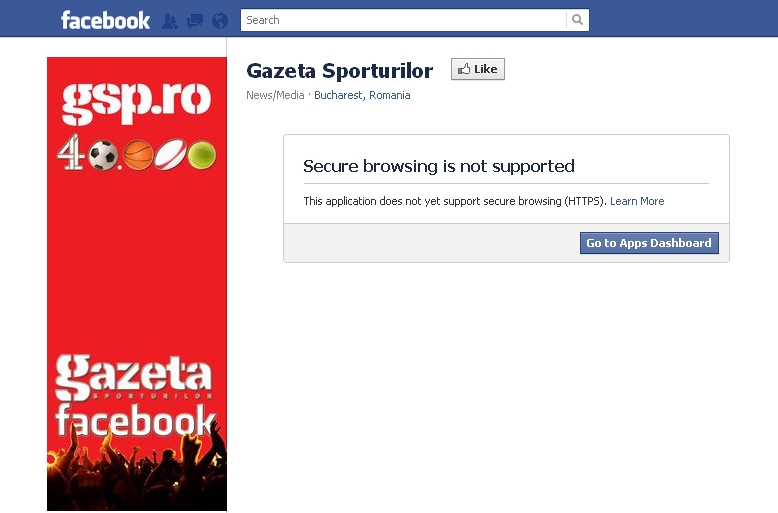Click the tennis ball icon in banner
This screenshot has height=513, width=778.
click(202, 155)
